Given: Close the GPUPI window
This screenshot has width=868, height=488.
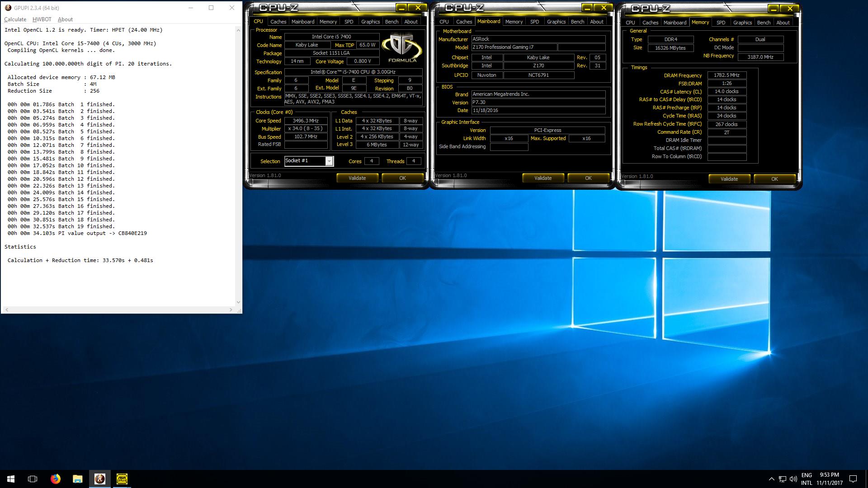Looking at the screenshot, I should [232, 8].
